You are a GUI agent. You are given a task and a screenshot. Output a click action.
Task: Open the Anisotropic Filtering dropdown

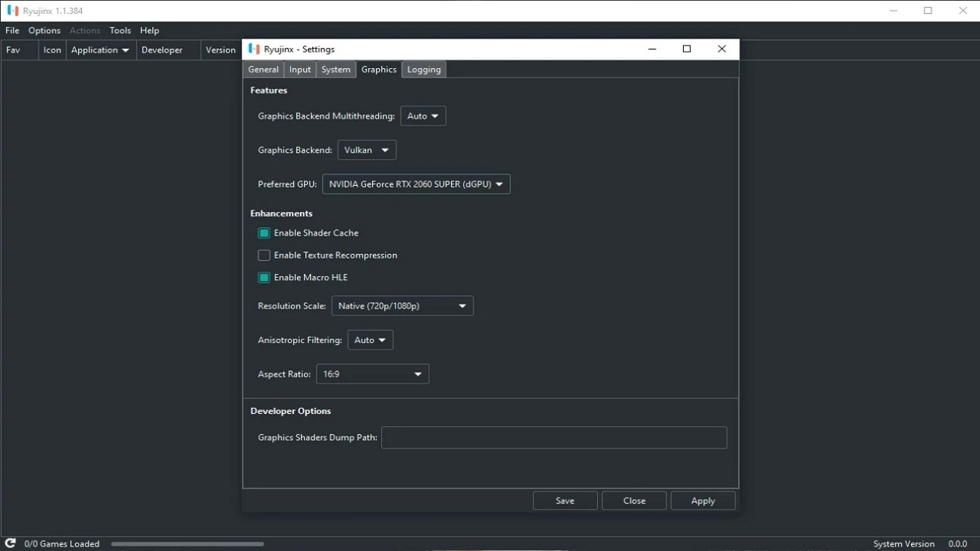tap(370, 340)
